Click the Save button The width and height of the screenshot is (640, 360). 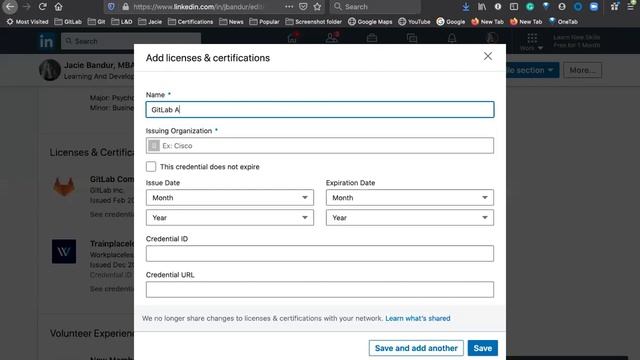[483, 348]
